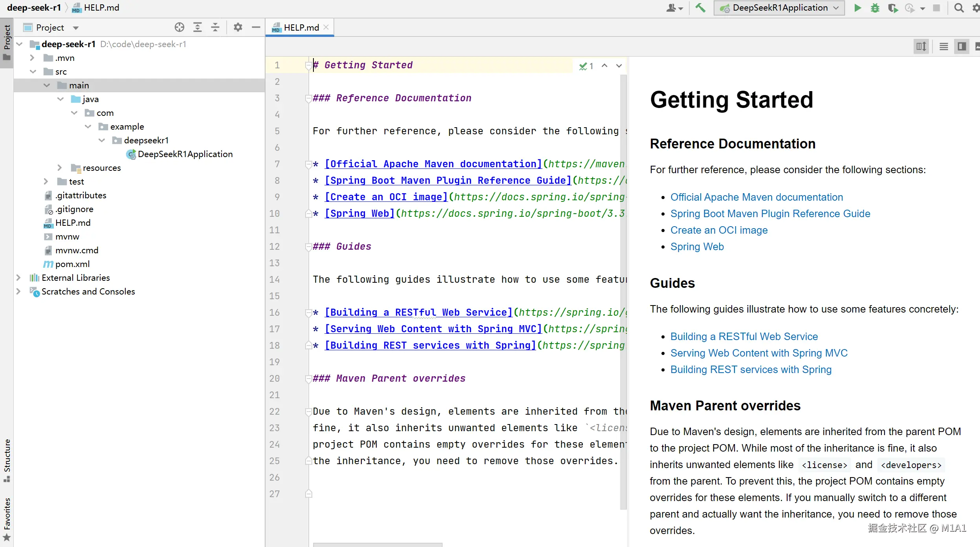
Task: Open the DeepSeekR1Application run configuration dropdown
Action: pyautogui.click(x=779, y=8)
